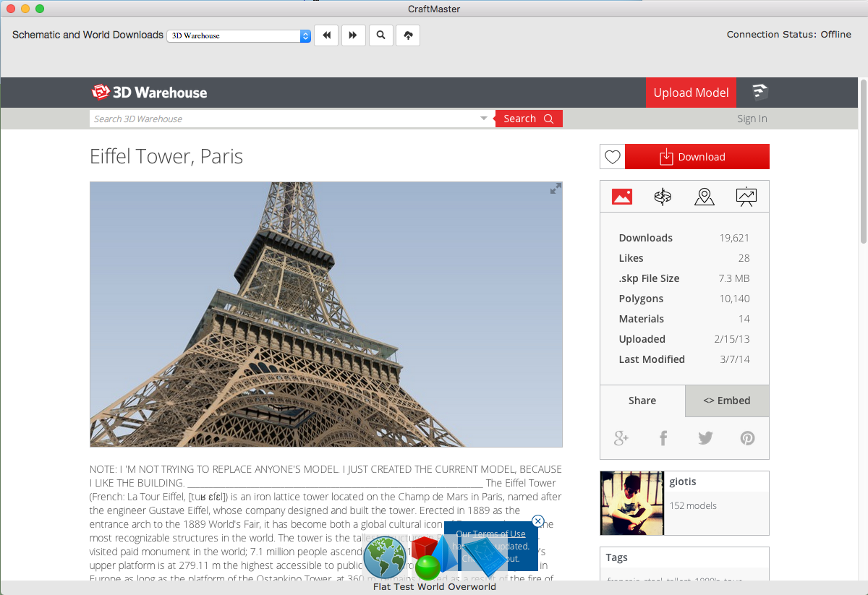
Task: Open the statistics chart view icon
Action: click(746, 197)
